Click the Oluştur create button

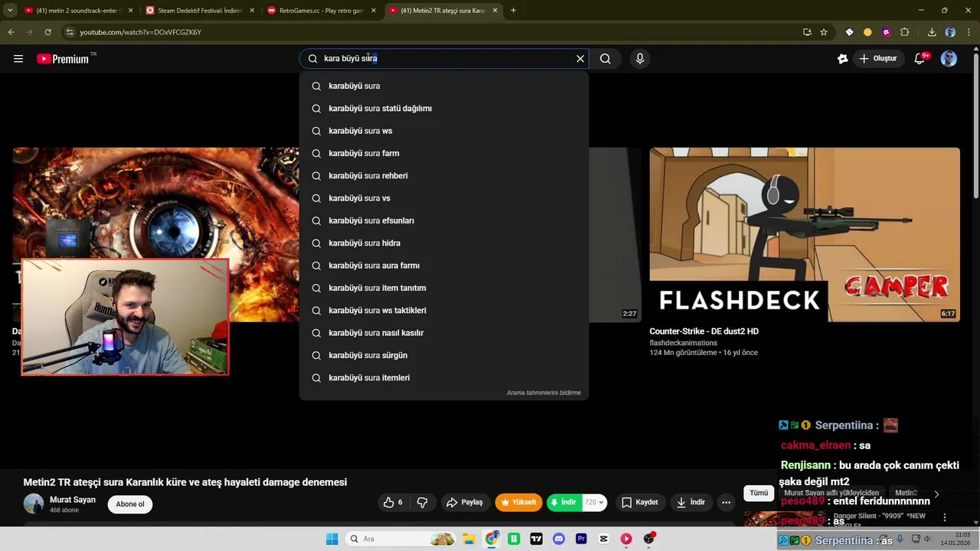[878, 59]
